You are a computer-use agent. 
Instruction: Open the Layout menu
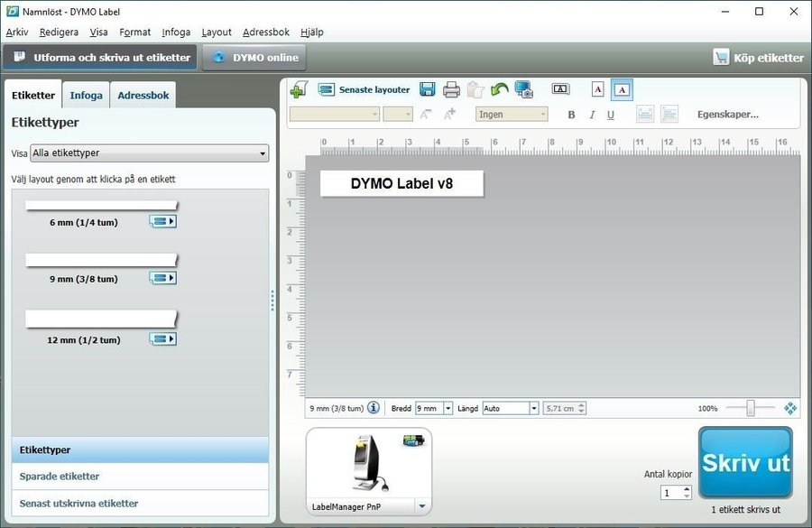pos(217,32)
